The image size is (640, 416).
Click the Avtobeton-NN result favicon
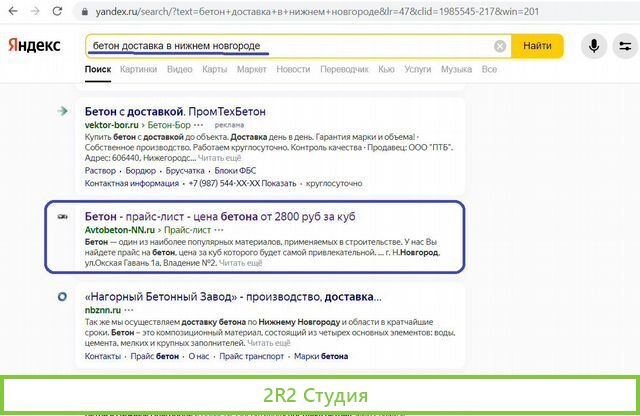[63, 217]
